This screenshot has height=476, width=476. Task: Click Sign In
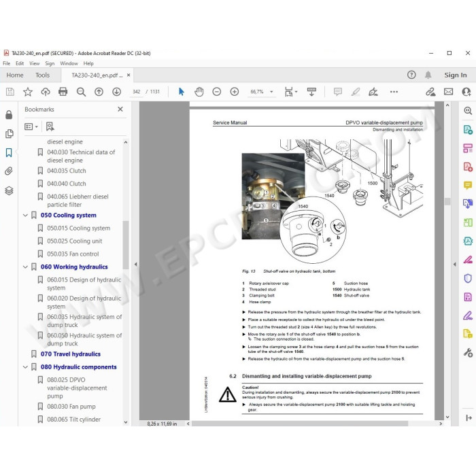(456, 75)
